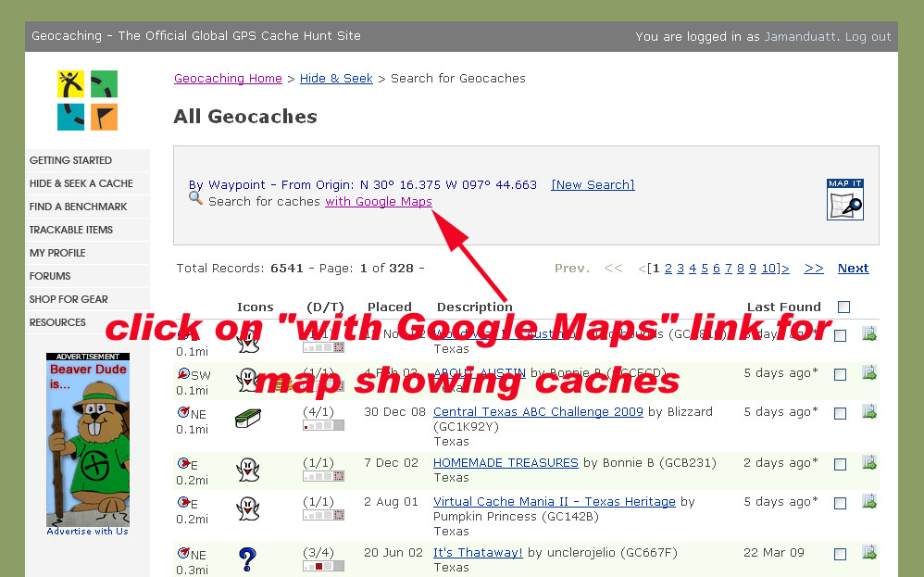Jump to page 2 of results
Viewport: 924px width, 577px height.
click(668, 269)
